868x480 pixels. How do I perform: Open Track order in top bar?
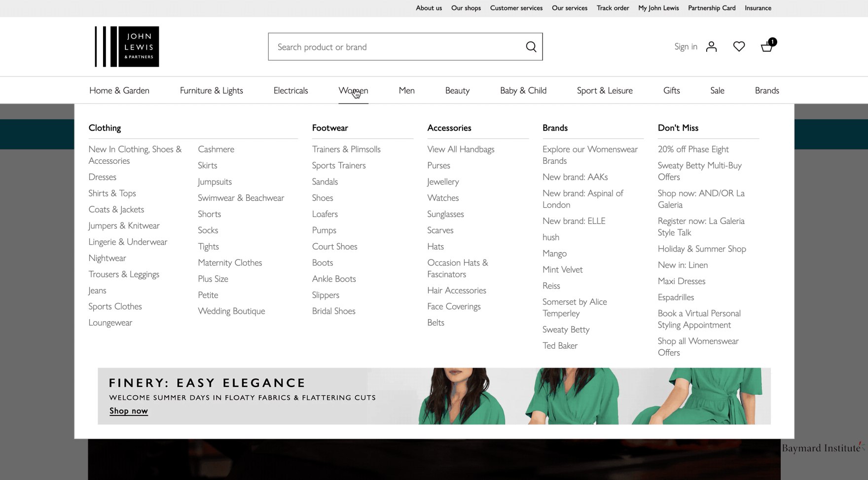[613, 7]
